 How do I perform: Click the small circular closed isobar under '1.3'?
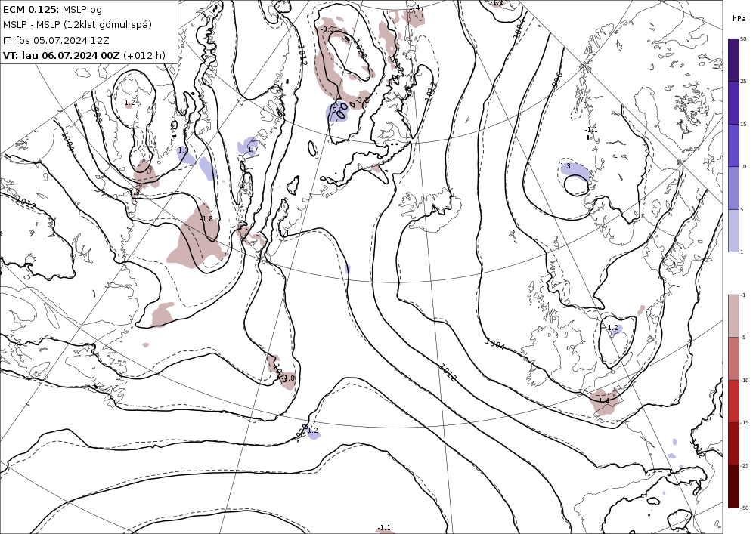pyautogui.click(x=577, y=185)
